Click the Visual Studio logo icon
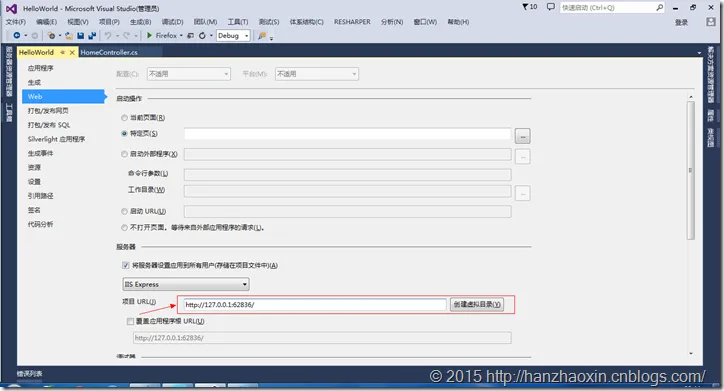The height and width of the screenshot is (391, 724). pos(11,8)
